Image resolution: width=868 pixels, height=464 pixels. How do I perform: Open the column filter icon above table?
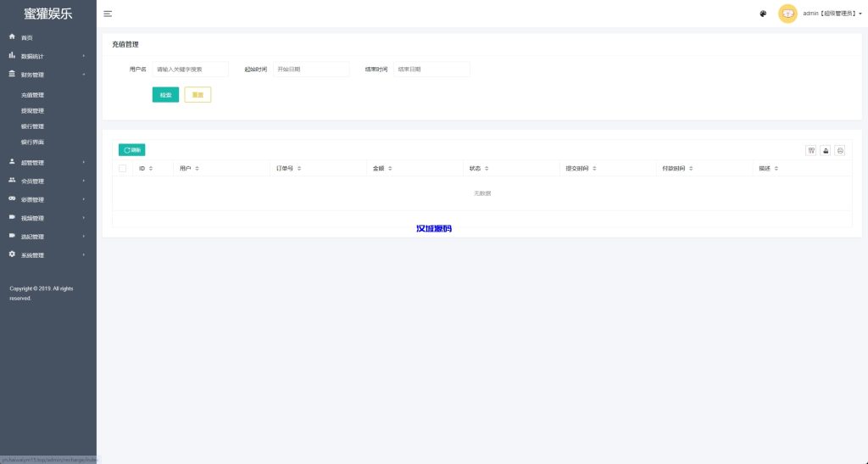pyautogui.click(x=811, y=150)
